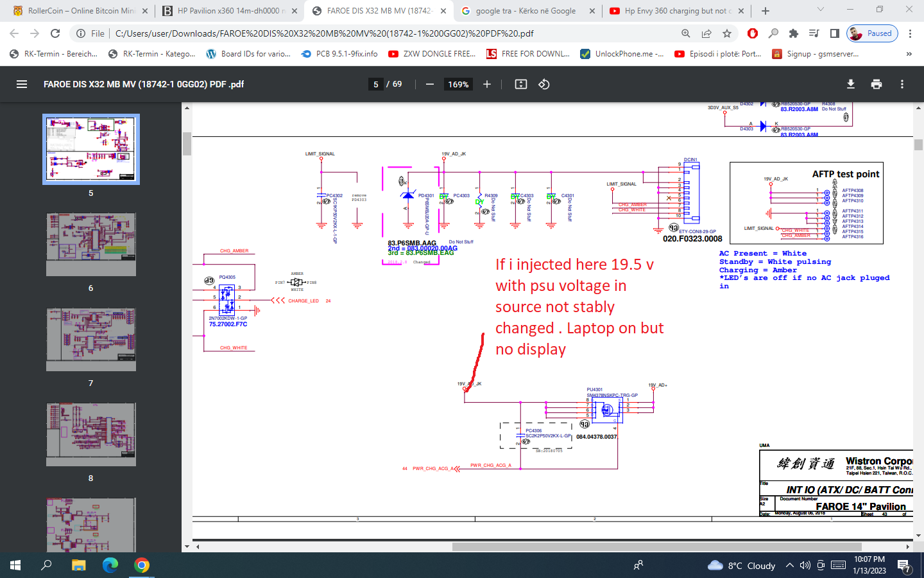The height and width of the screenshot is (578, 924).
Task: Toggle the browser side panel
Action: click(835, 33)
